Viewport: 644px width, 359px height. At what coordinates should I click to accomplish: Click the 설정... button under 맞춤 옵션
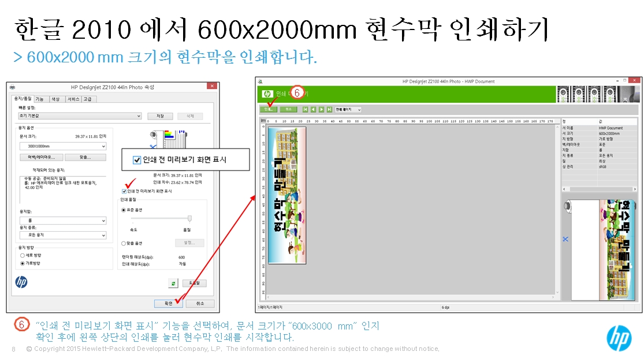click(189, 243)
